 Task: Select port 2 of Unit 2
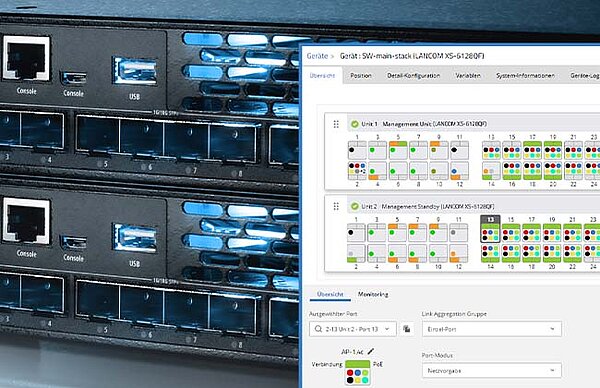pos(356,253)
